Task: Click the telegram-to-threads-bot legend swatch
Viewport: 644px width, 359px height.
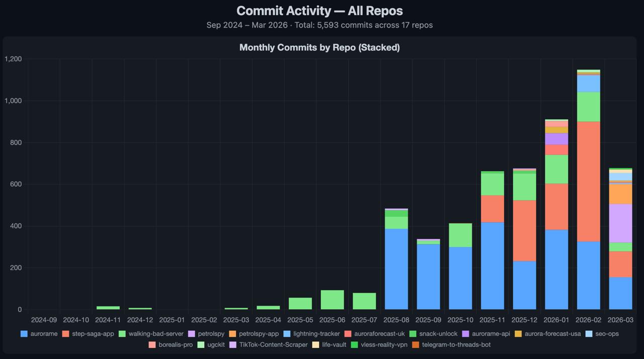Action: point(416,345)
